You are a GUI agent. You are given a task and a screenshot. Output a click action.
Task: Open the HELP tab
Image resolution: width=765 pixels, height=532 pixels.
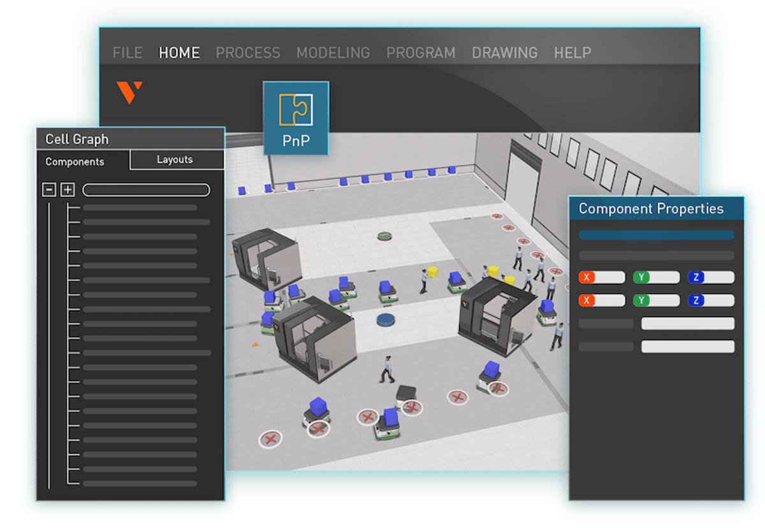tap(572, 53)
